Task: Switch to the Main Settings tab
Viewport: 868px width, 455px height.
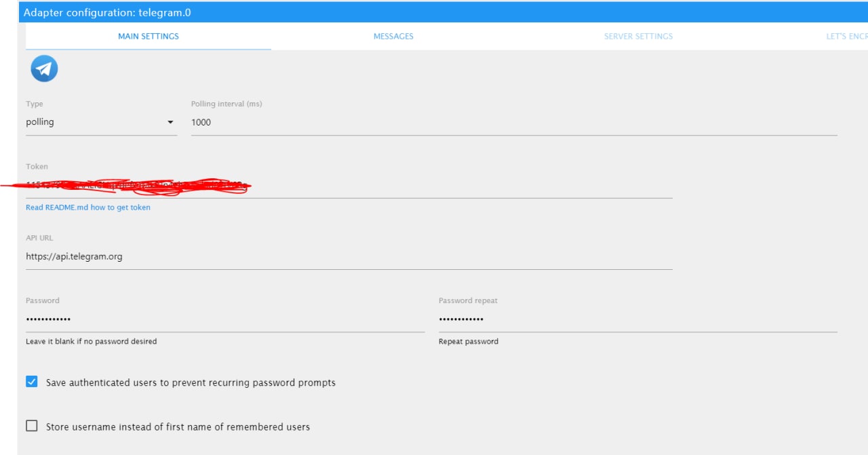Action: pyautogui.click(x=149, y=36)
